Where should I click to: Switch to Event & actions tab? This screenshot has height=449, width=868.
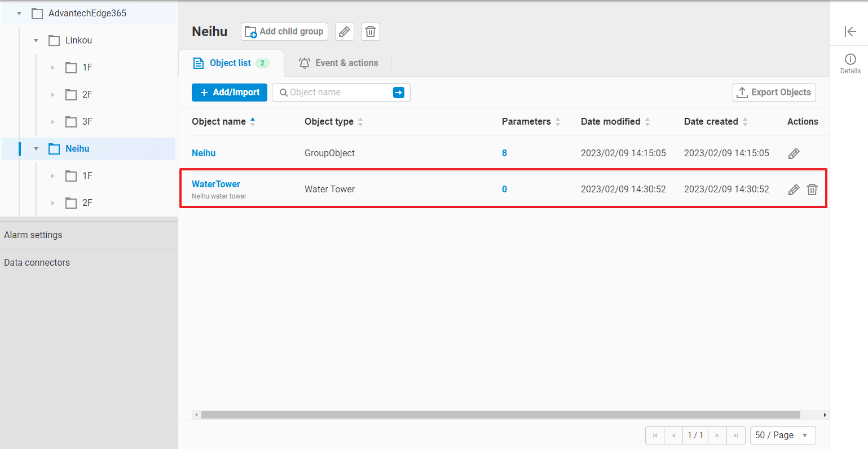coord(338,63)
